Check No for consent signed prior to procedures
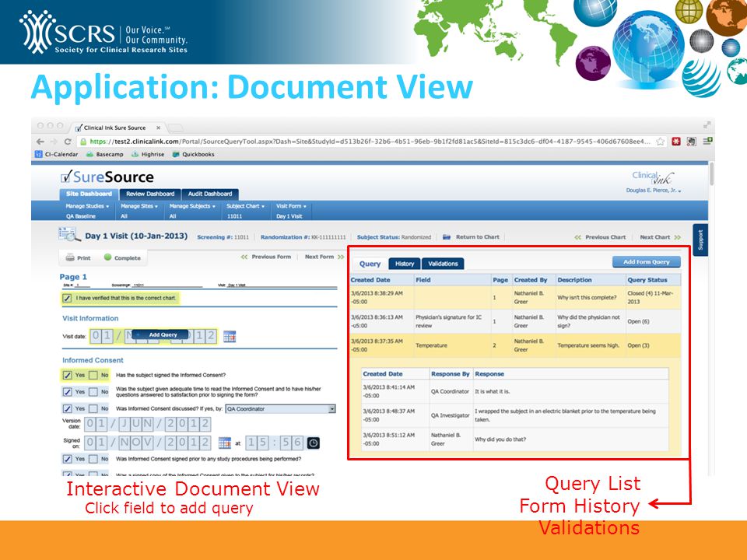The height and width of the screenshot is (560, 747). [x=93, y=459]
